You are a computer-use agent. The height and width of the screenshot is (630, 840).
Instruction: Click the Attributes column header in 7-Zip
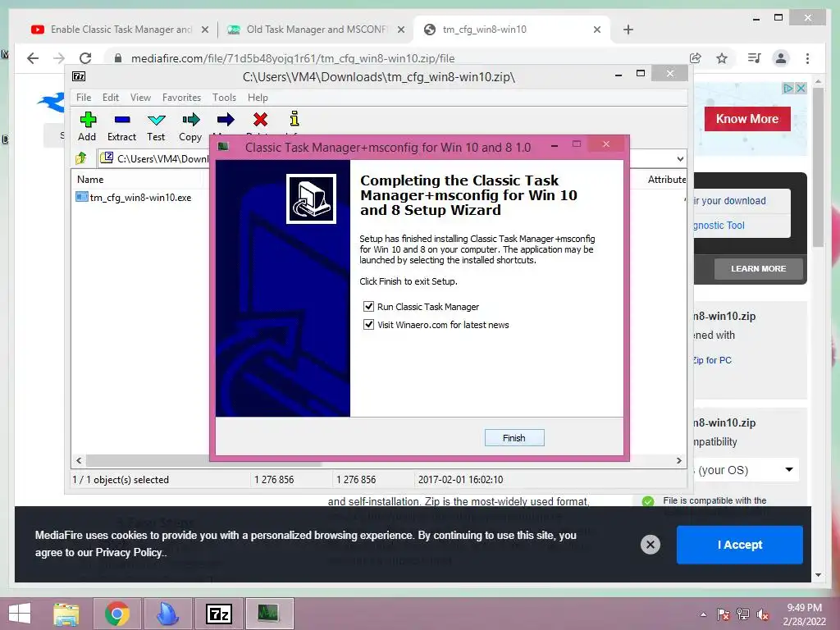click(666, 180)
